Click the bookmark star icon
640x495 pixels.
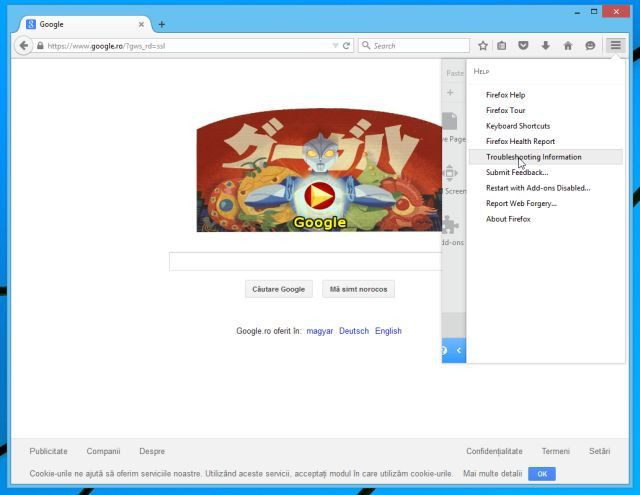point(483,45)
